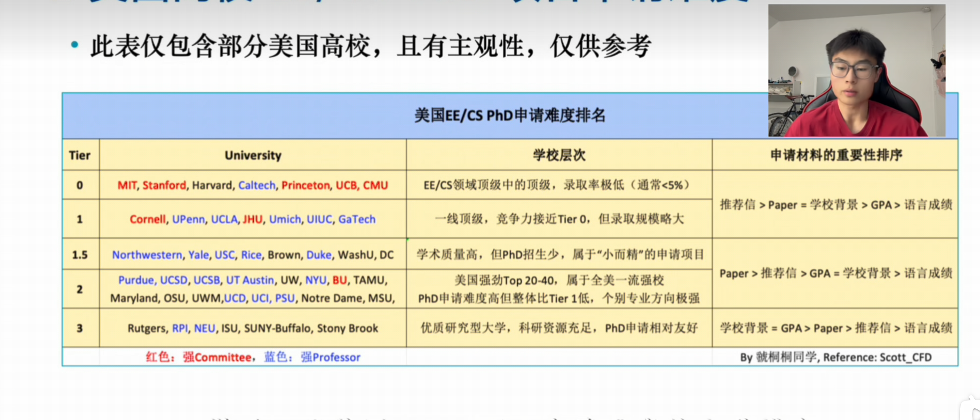Click 'Duke' in the Tier 1.5 row

tap(319, 255)
